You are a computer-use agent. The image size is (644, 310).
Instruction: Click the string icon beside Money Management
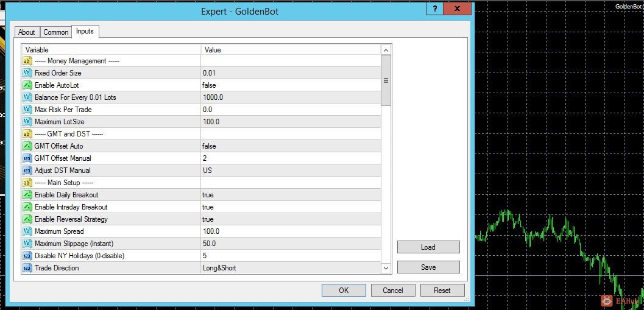point(27,61)
